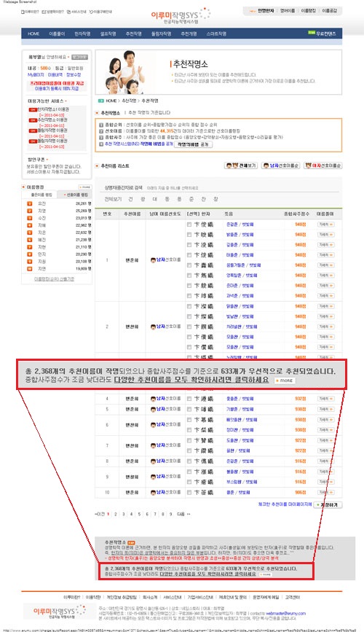Click the rank 1 orange badge in name ranking
Viewport: 364px width, 632px height.
(x=29, y=203)
